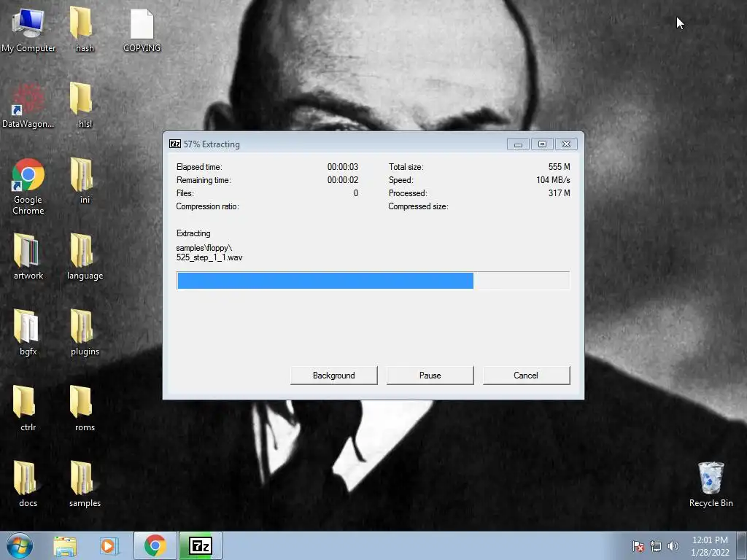This screenshot has width=747, height=560.
Task: Click the file name 525_step_1_1.wav
Action: [209, 257]
